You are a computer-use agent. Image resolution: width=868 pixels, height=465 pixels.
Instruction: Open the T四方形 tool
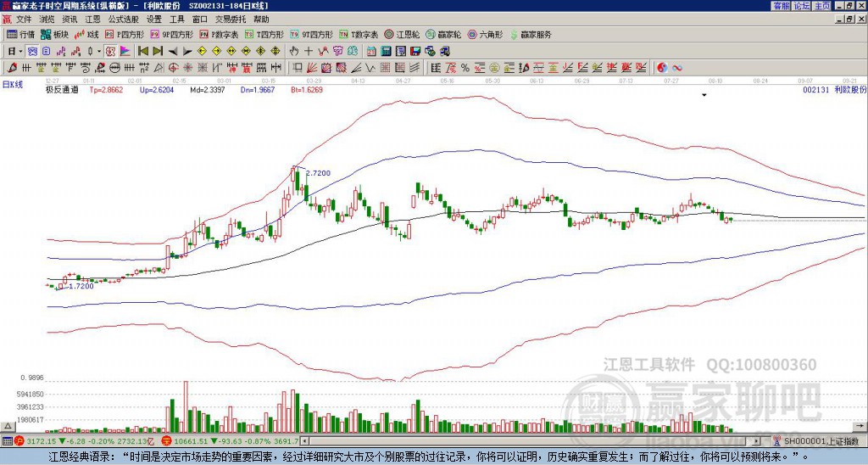pos(264,34)
